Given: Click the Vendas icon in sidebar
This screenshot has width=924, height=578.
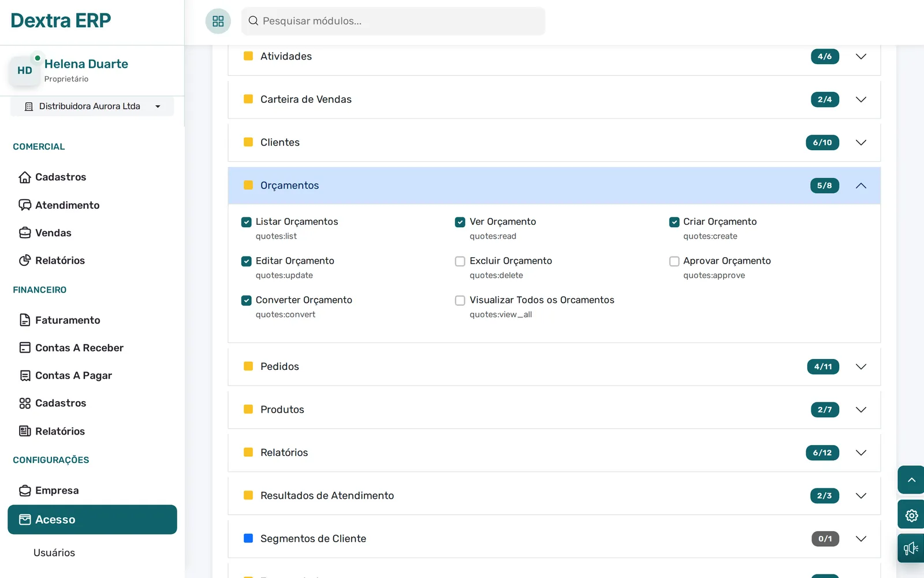Looking at the screenshot, I should (x=25, y=232).
